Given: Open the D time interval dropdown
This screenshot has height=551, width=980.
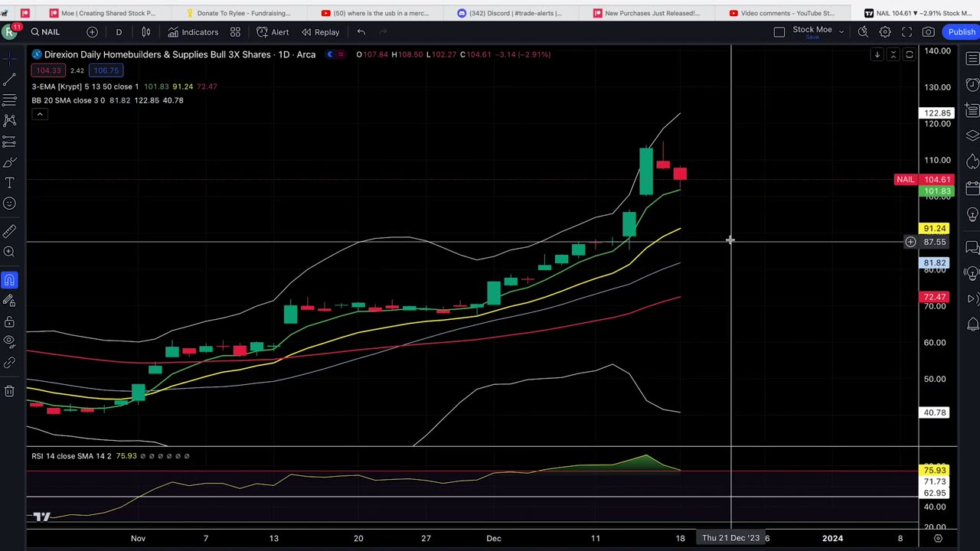Looking at the screenshot, I should point(119,32).
